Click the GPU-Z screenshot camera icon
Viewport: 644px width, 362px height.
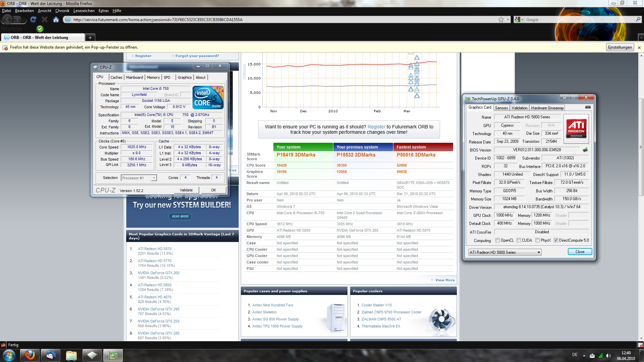tap(588, 108)
